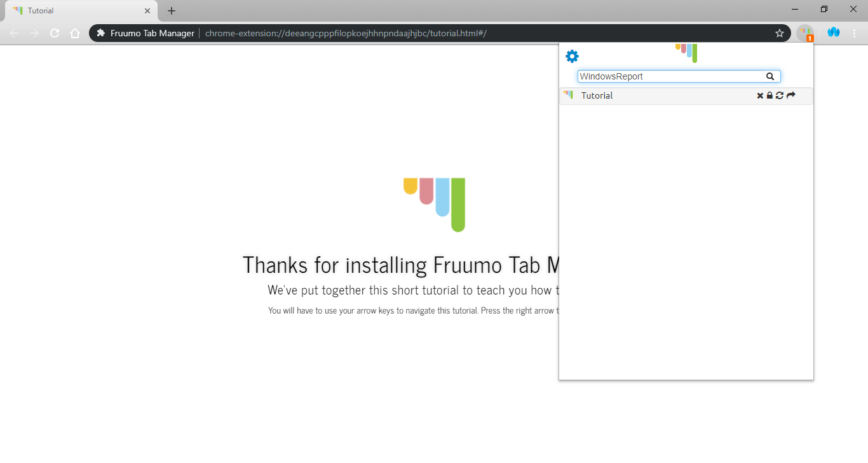Minimize the browser window
The width and height of the screenshot is (868, 463).
pos(796,9)
